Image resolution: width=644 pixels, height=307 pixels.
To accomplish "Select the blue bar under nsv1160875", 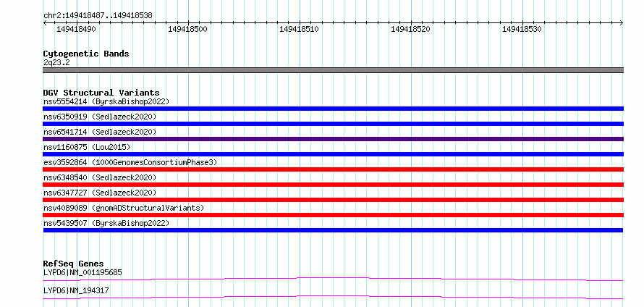I will [x=333, y=154].
